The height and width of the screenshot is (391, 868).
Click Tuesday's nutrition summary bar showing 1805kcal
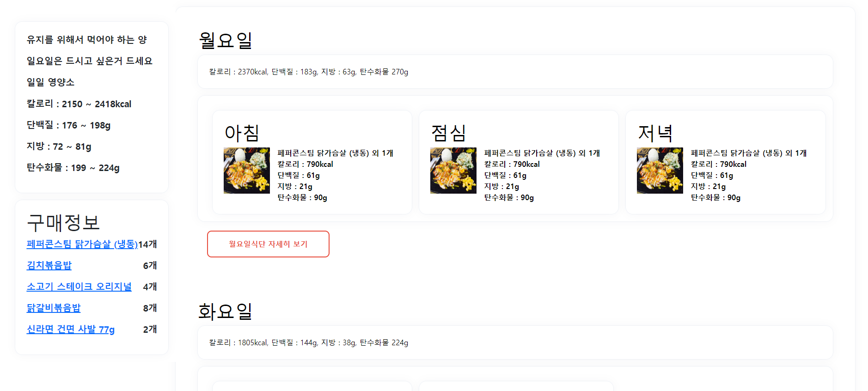(x=515, y=342)
